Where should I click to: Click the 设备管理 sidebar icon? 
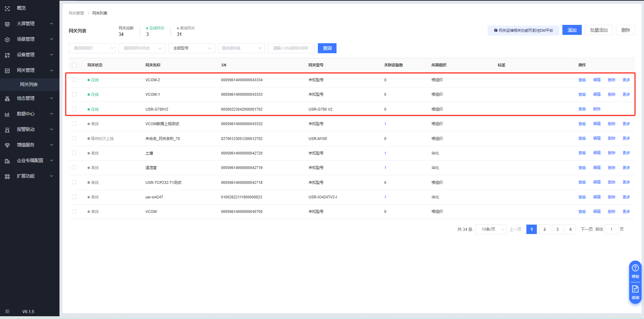tap(7, 55)
